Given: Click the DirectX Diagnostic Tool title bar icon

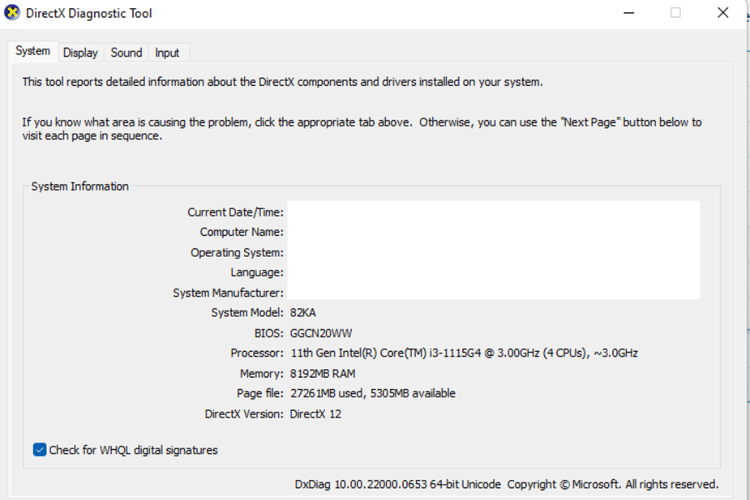Looking at the screenshot, I should click(12, 13).
